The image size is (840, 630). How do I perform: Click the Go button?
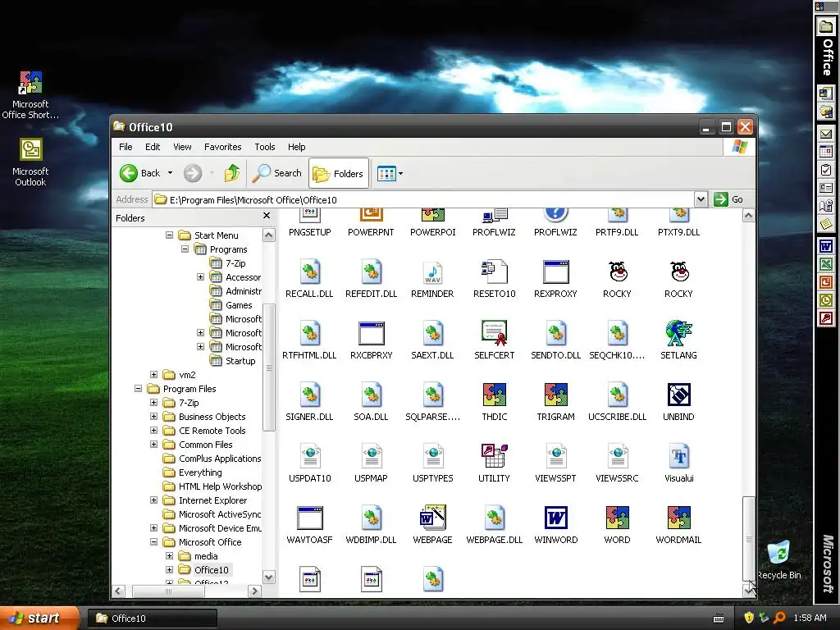click(729, 199)
